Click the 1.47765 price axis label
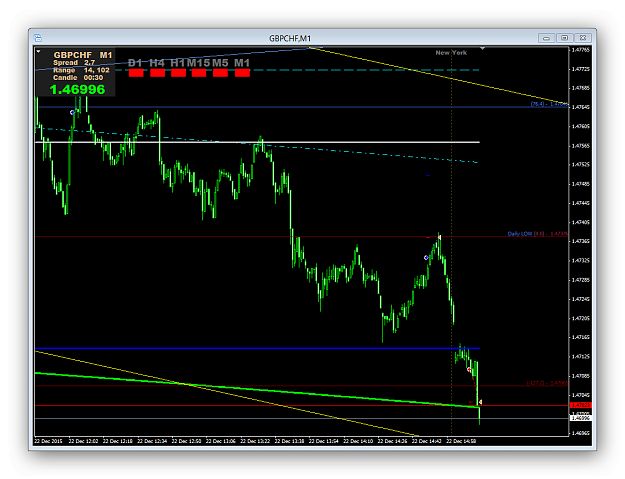Screen dimensions: 625x479 pos(581,50)
